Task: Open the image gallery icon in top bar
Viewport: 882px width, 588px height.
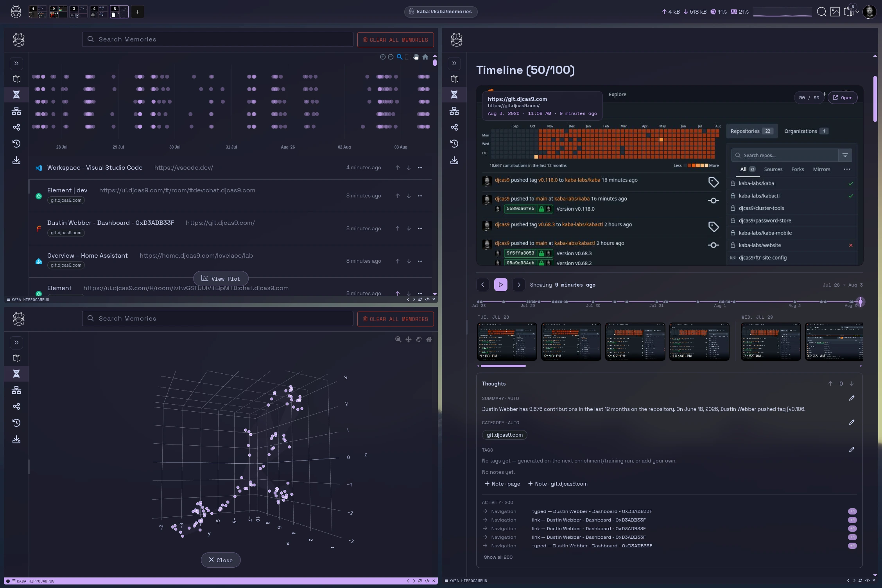Action: tap(835, 12)
